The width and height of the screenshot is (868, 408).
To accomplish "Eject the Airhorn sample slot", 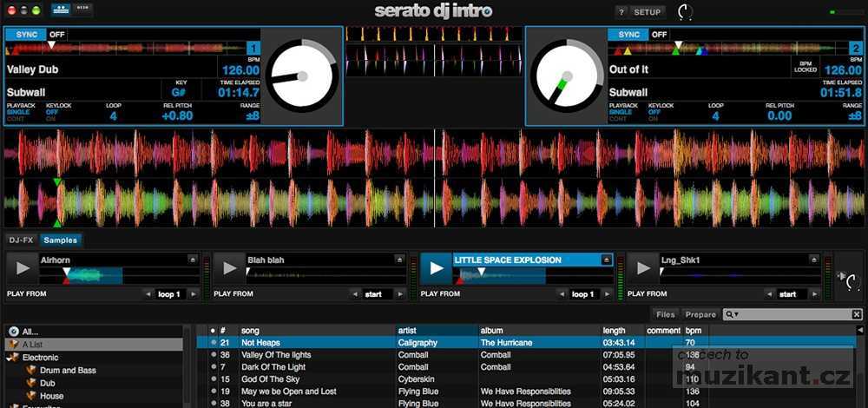I will tap(193, 259).
